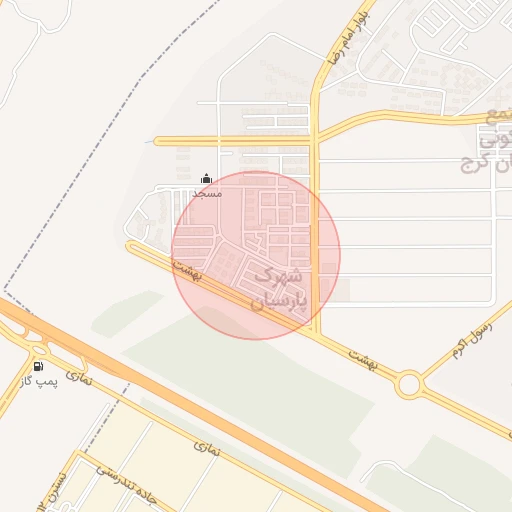Click the بهشت label beside the roundabout
The width and height of the screenshot is (512, 512).
click(x=363, y=359)
